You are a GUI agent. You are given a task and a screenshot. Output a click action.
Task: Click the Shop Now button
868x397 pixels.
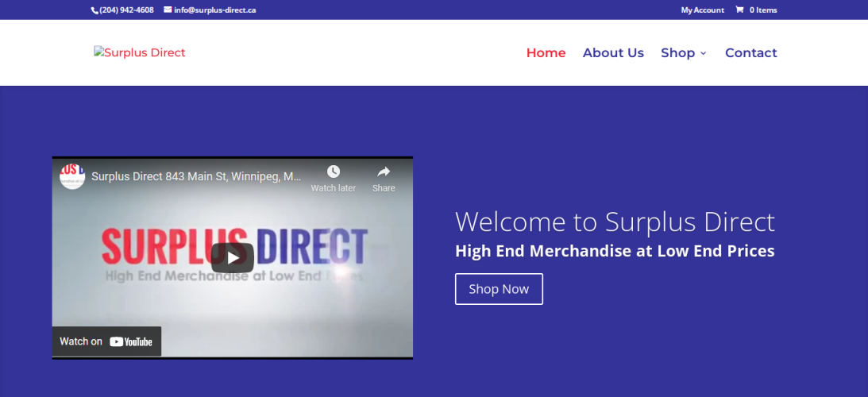click(x=499, y=289)
